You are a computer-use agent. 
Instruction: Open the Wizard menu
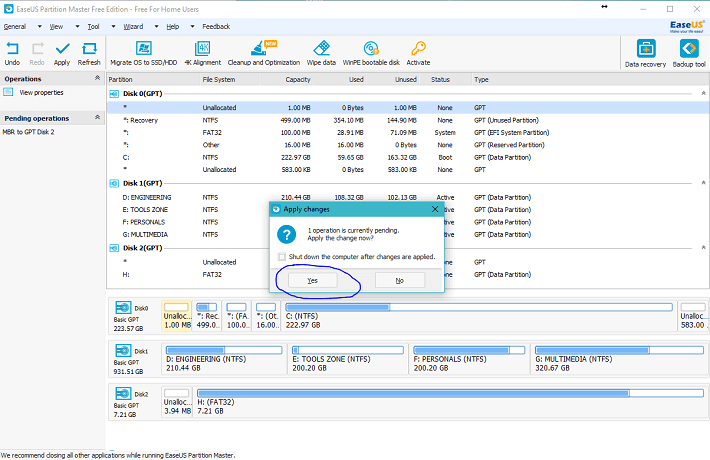click(x=133, y=27)
